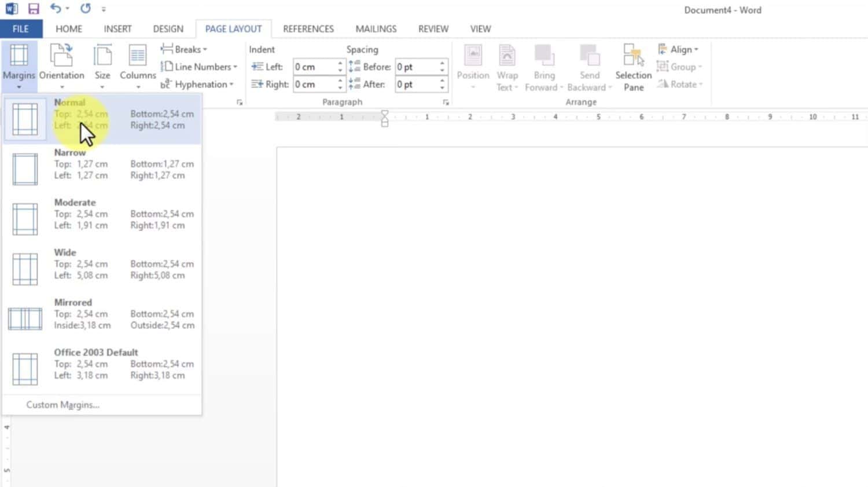868x487 pixels.
Task: Click the Position button
Action: pyautogui.click(x=473, y=67)
